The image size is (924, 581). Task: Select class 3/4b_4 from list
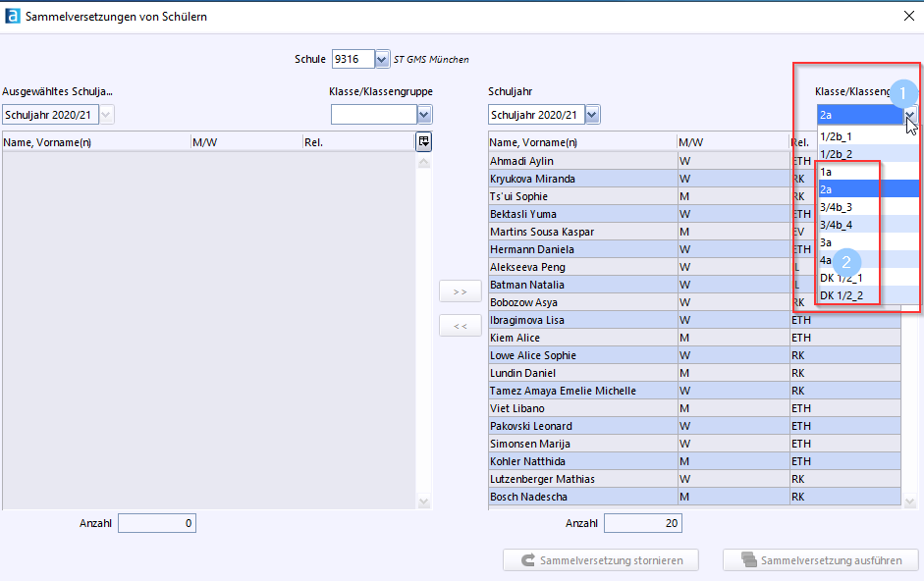coord(868,225)
